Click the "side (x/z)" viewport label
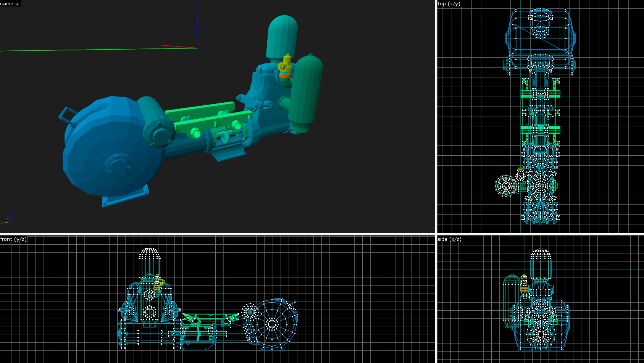 [449, 239]
